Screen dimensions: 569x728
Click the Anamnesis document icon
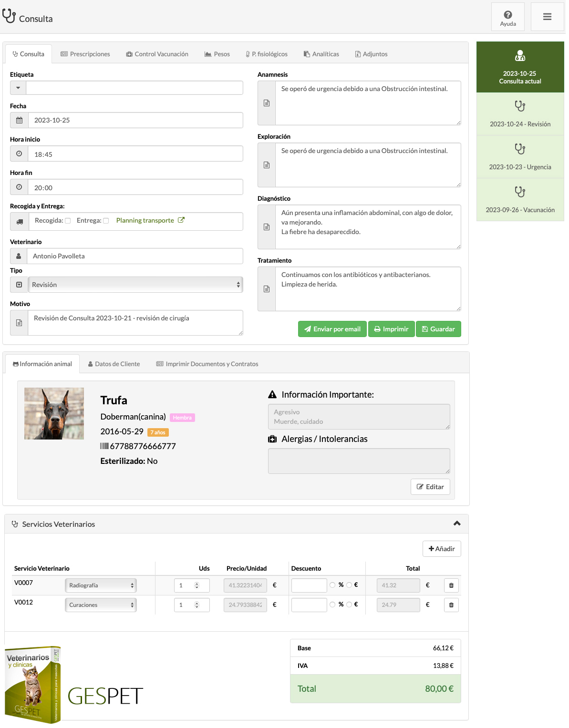267,103
